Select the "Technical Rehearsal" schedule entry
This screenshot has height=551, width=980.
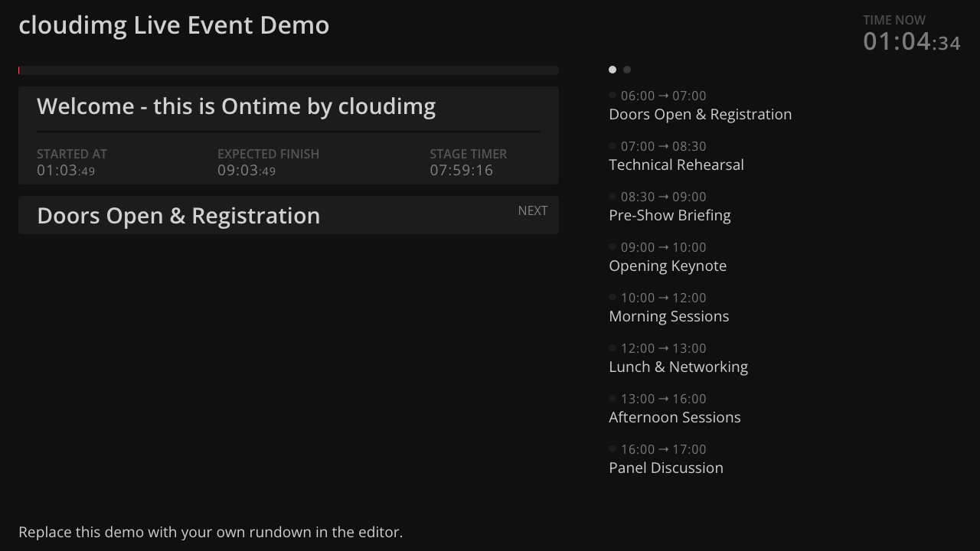[x=676, y=165]
